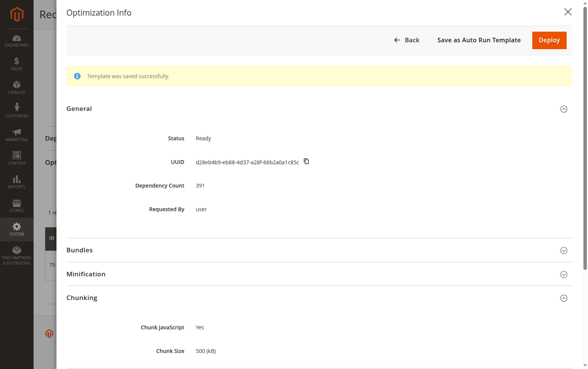The image size is (588, 369).
Task: Click the Dependency Count value 391
Action: [200, 186]
